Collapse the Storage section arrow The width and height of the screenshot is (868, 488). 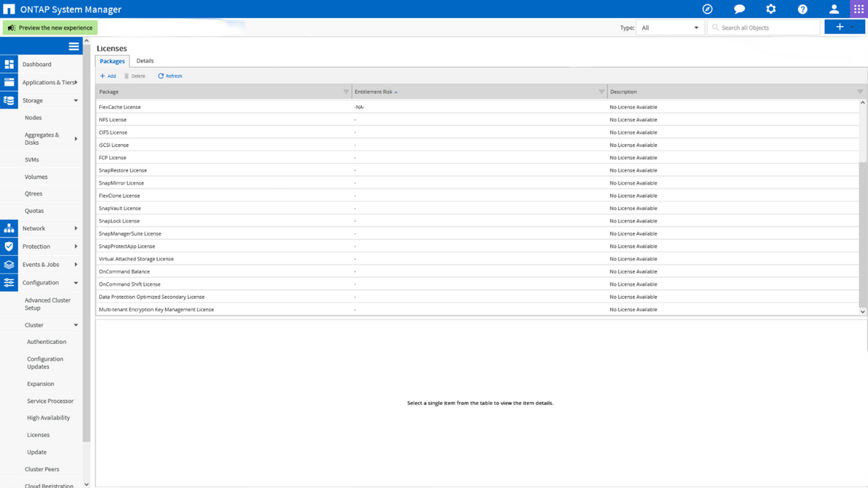pos(76,101)
